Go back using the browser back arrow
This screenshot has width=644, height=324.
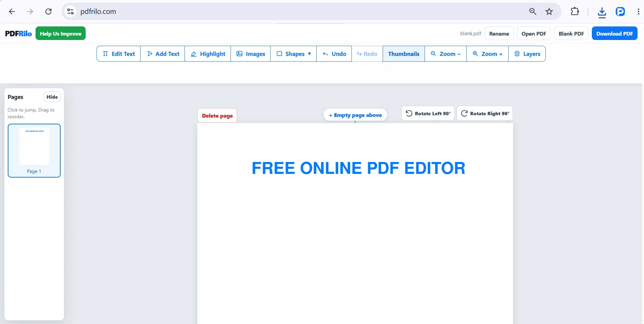pos(12,12)
